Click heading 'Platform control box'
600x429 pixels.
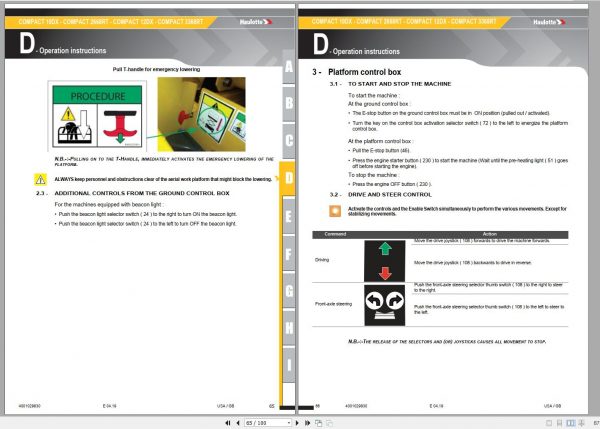tap(364, 72)
